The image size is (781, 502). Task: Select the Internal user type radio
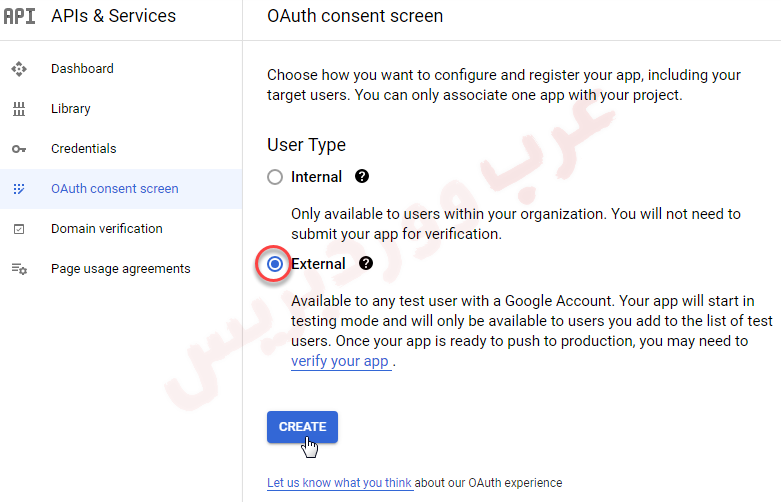point(275,177)
